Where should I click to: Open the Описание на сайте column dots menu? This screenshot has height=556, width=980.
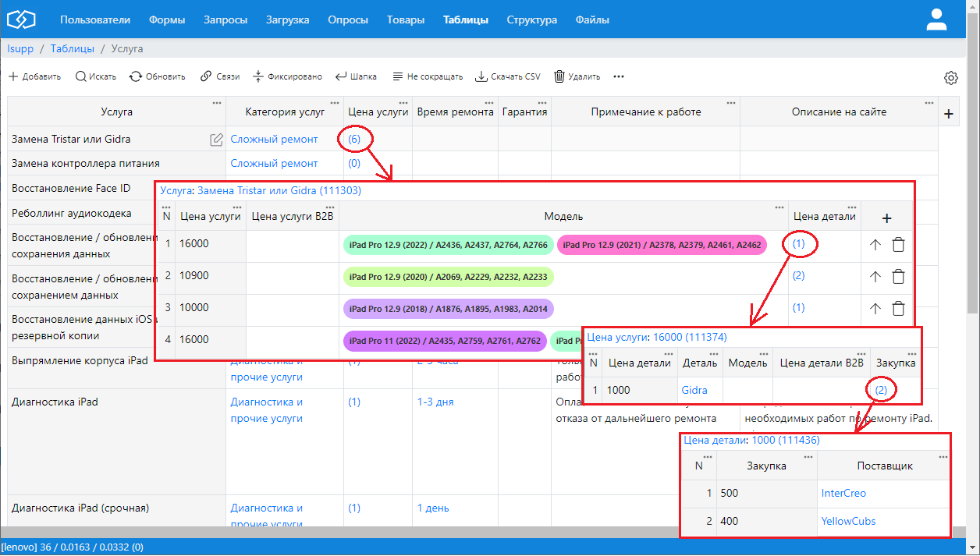tap(929, 102)
